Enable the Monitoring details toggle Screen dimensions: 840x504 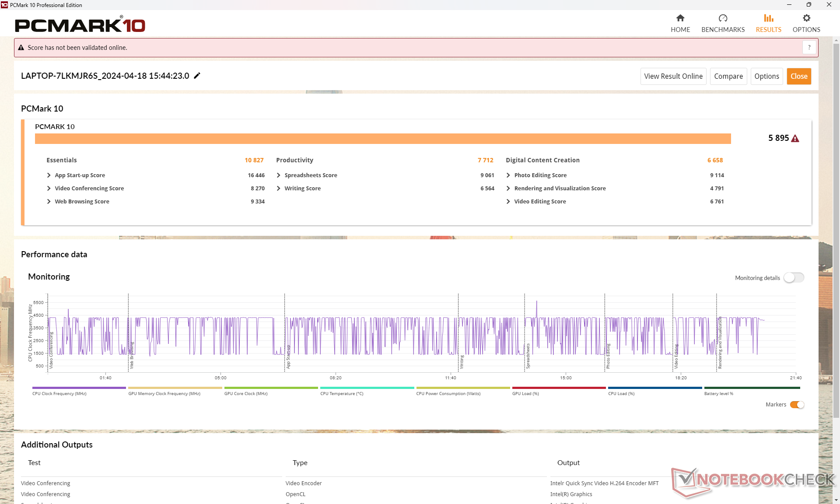pos(794,278)
